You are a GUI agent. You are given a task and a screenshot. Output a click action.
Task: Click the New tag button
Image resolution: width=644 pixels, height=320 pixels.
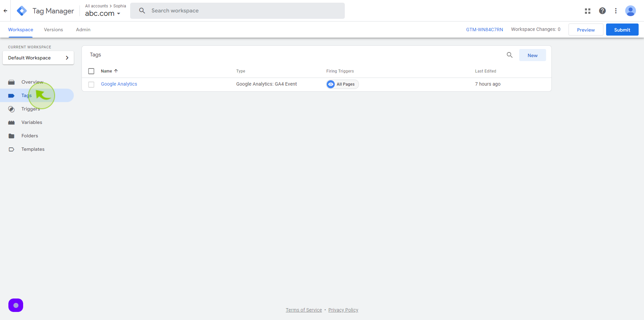tap(532, 55)
